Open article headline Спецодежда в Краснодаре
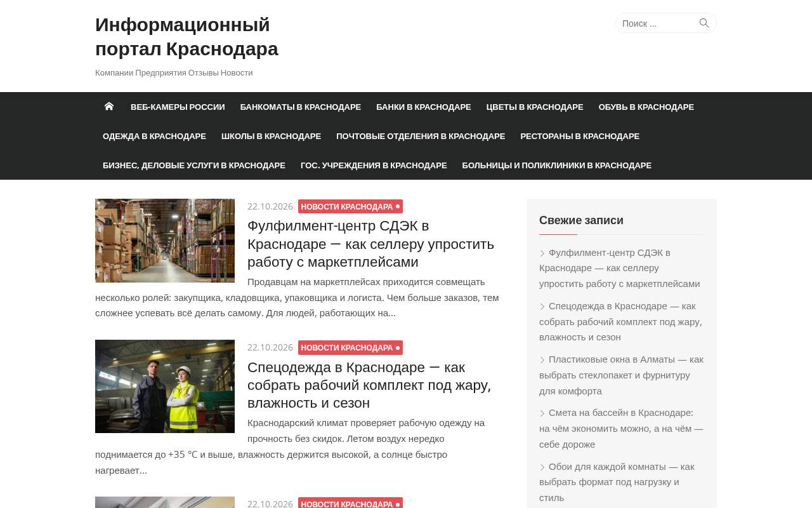Screen dimensions: 812x508 [369, 385]
